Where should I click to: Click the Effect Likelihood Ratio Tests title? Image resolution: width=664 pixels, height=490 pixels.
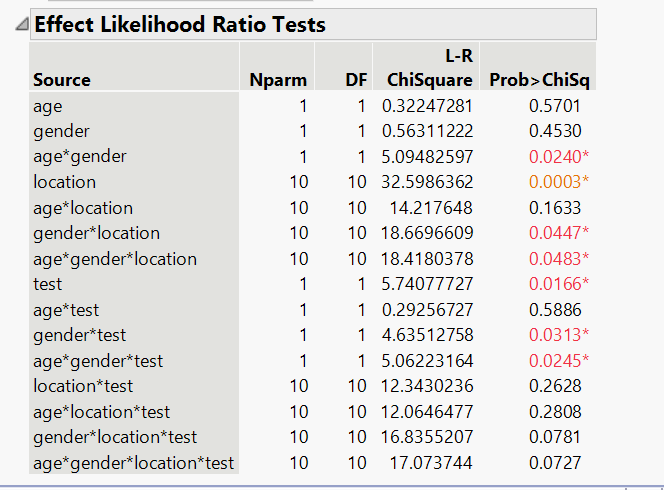coord(180,25)
